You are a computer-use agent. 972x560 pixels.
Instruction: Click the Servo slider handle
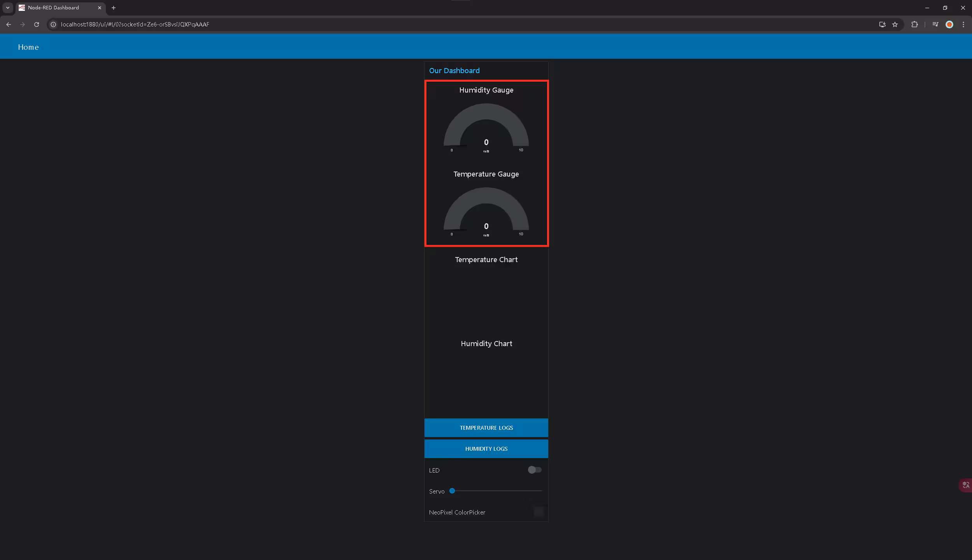click(452, 491)
